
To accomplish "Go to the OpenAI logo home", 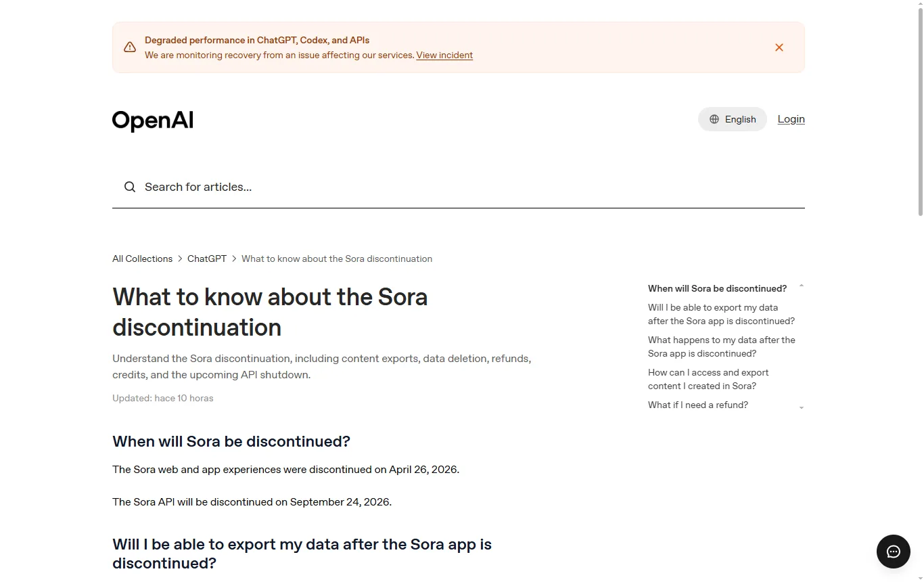I will click(153, 120).
